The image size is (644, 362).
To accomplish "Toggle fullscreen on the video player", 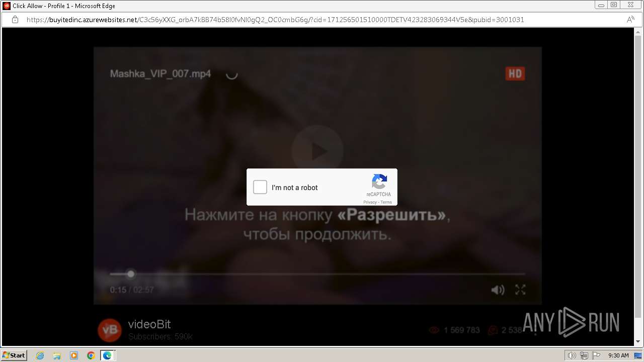I will [520, 290].
